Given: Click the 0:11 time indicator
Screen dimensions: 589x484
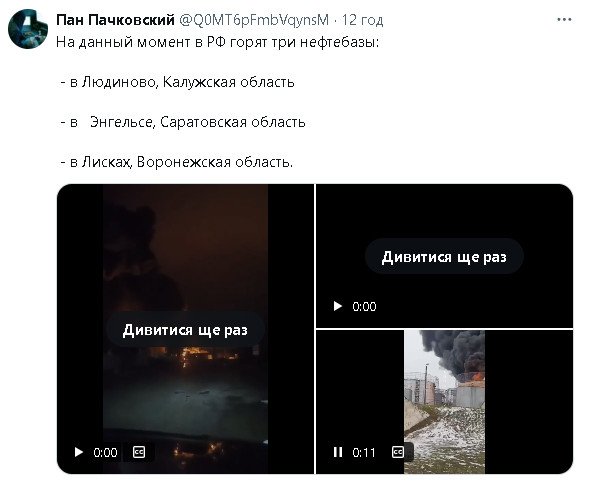Looking at the screenshot, I should click(364, 452).
